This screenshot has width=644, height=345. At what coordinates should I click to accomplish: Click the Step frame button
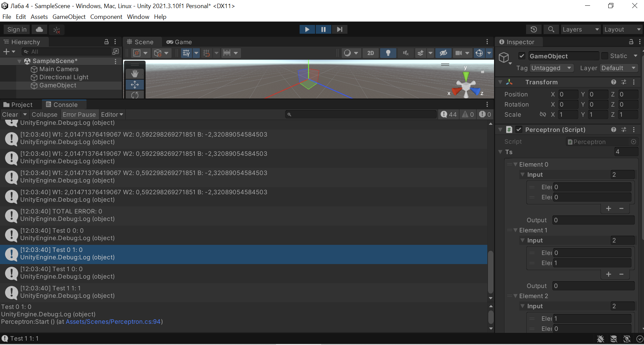pos(339,29)
